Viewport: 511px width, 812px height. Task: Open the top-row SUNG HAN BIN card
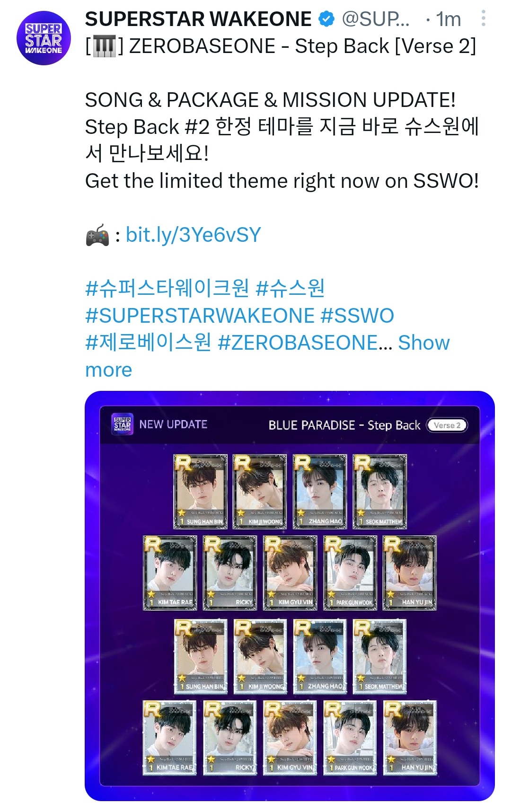pyautogui.click(x=201, y=491)
